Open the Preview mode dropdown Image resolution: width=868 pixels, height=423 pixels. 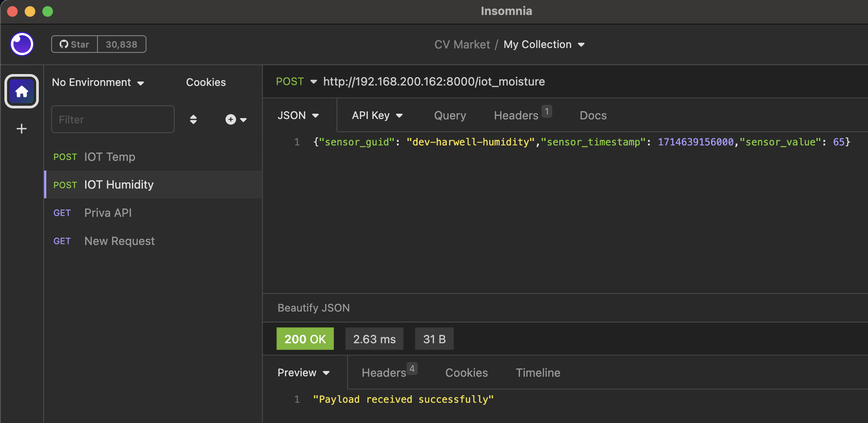pos(303,373)
